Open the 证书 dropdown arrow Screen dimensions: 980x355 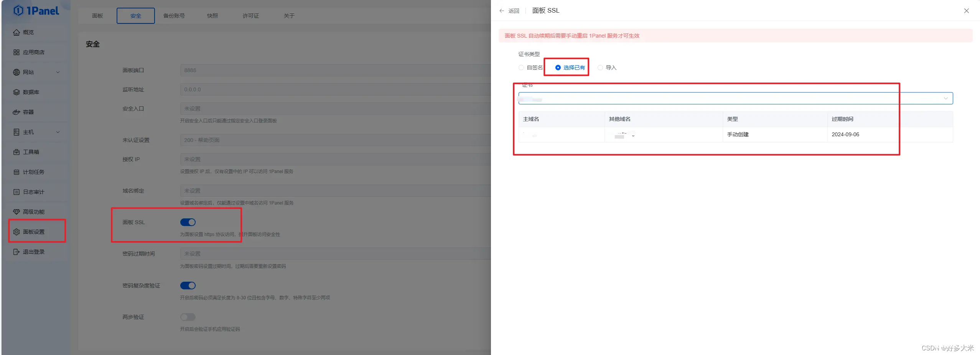946,98
